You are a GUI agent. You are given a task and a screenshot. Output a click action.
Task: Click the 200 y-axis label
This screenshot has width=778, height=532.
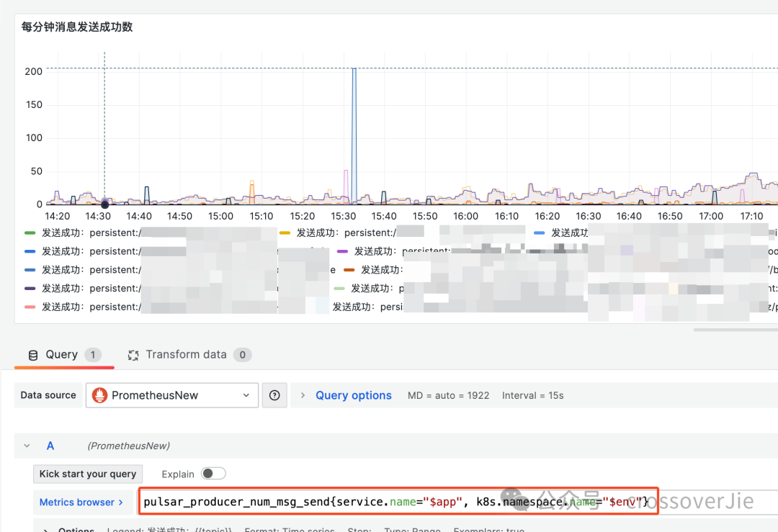[x=34, y=71]
